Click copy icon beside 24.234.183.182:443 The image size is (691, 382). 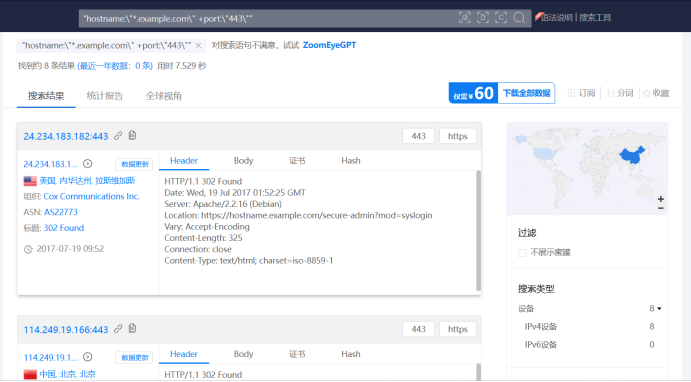click(x=132, y=135)
